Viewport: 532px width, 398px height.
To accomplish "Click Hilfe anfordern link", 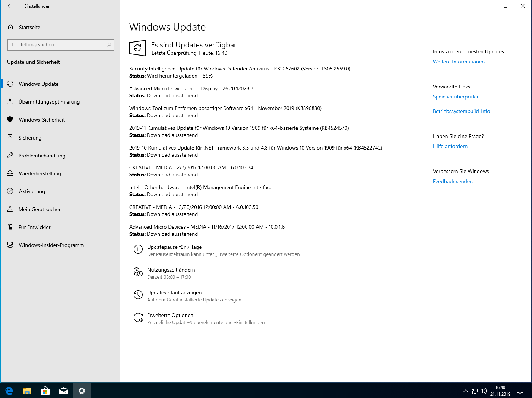I will coord(450,146).
